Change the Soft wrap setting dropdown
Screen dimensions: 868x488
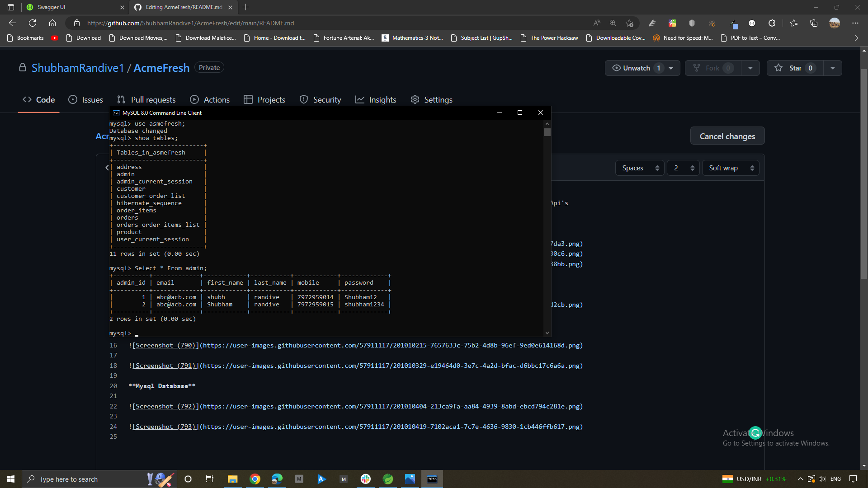tap(731, 168)
